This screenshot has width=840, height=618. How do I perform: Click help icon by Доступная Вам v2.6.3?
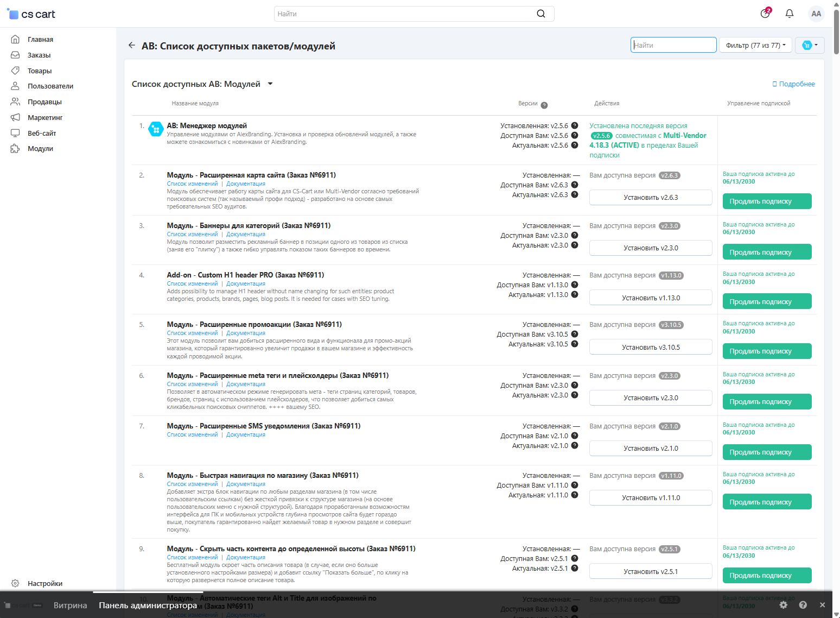click(575, 185)
